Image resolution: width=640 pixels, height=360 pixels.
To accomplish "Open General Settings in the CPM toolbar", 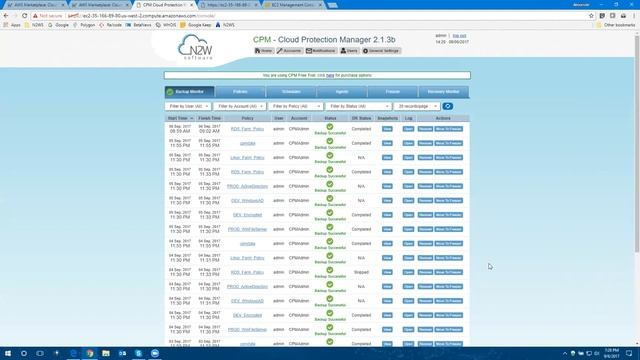I will pos(382,51).
